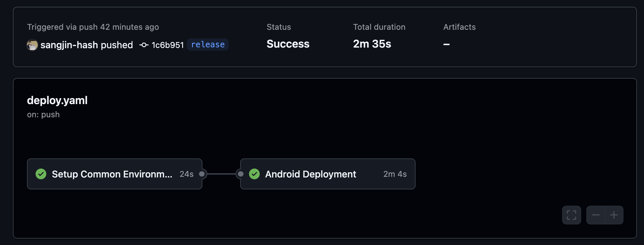This screenshot has width=644, height=245.
Task: Click green checkmark on Android Deployment
Action: 254,174
